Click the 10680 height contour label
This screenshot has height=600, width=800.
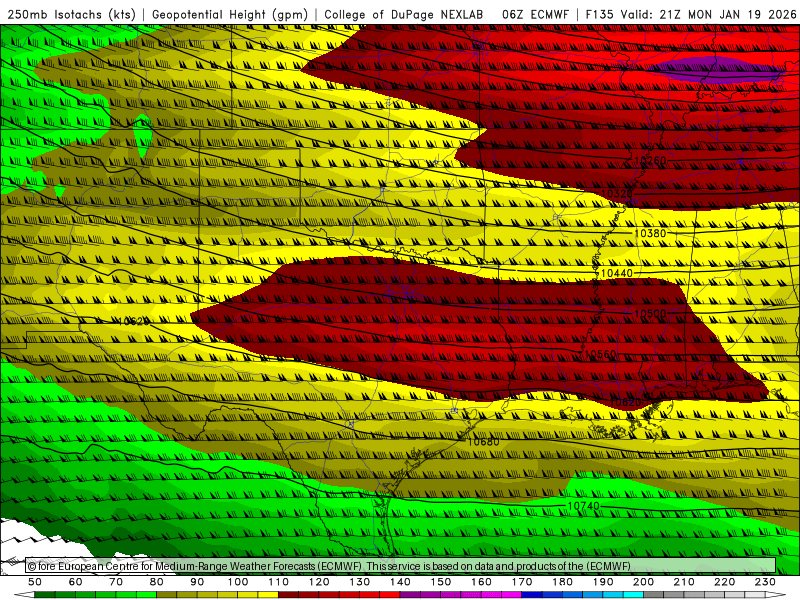click(483, 441)
